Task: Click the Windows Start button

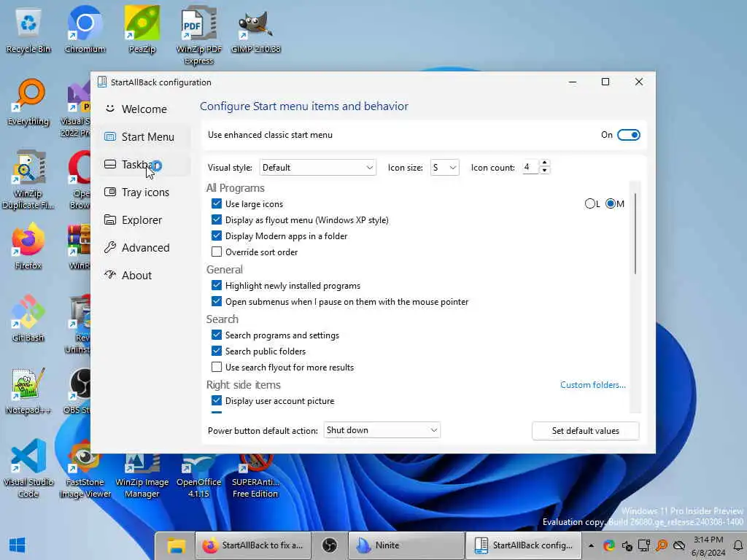Action: [18, 545]
